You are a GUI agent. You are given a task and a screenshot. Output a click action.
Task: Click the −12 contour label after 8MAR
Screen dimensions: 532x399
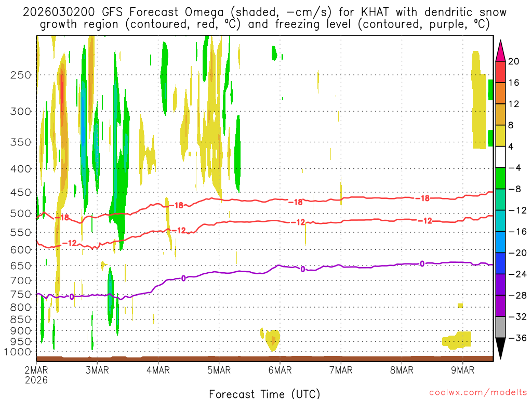click(425, 221)
